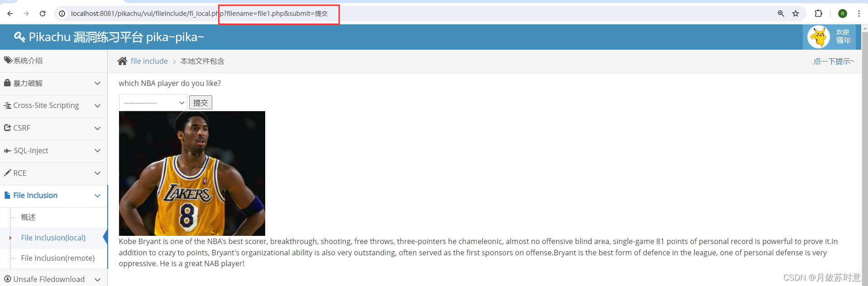This screenshot has height=286, width=868.
Task: Select File Inclusion(remote) menu item
Action: pos(58,258)
